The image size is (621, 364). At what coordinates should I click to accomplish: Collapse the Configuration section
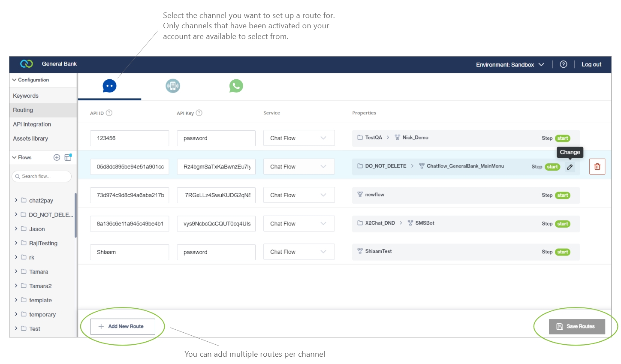pyautogui.click(x=14, y=80)
